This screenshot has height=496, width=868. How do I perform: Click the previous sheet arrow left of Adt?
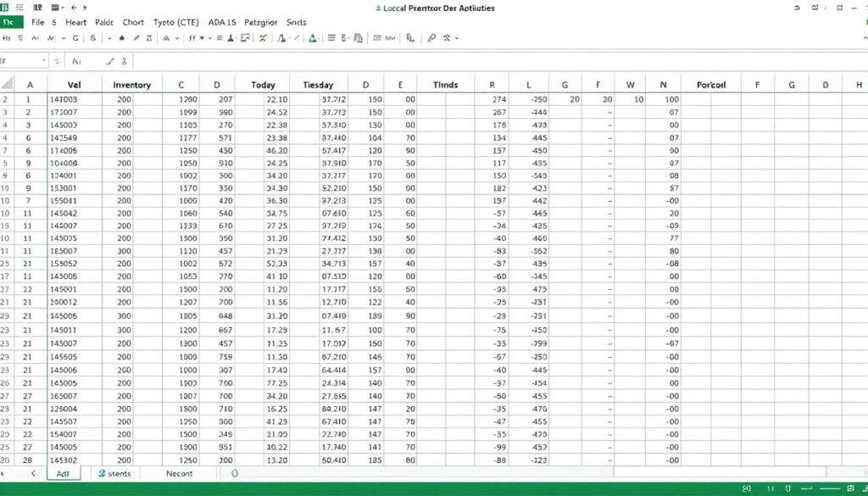coord(33,473)
